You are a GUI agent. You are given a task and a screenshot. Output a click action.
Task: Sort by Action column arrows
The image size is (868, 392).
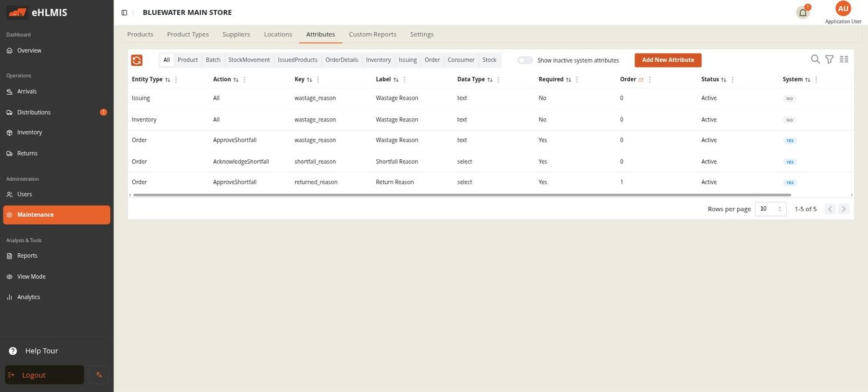pos(236,80)
